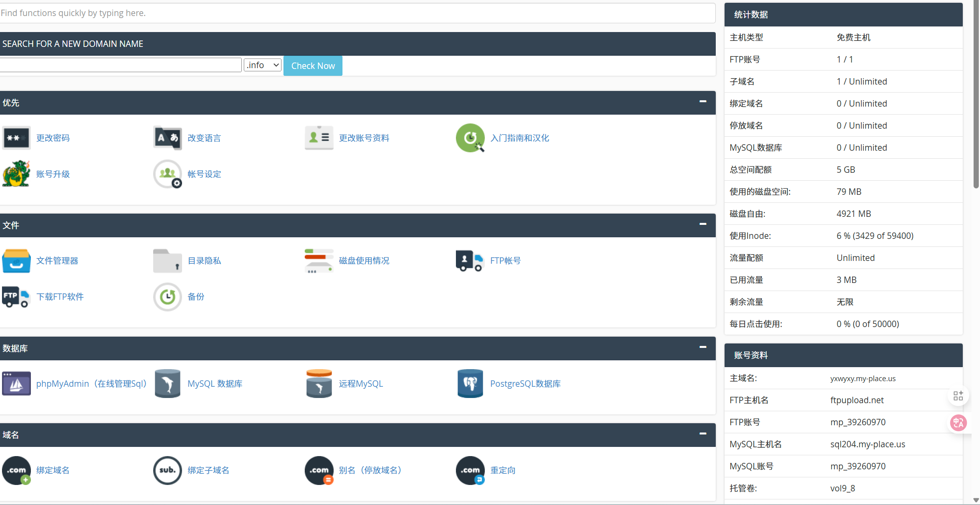980x505 pixels.
Task: Click the 账号升级 dragon icon
Action: pos(16,174)
